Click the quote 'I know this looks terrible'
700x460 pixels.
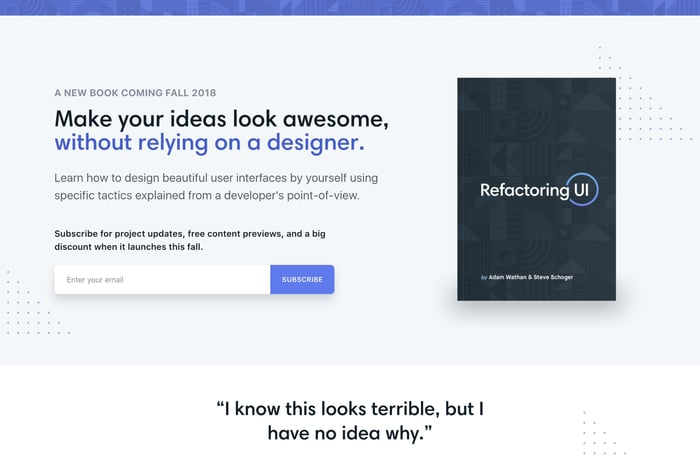pyautogui.click(x=350, y=421)
